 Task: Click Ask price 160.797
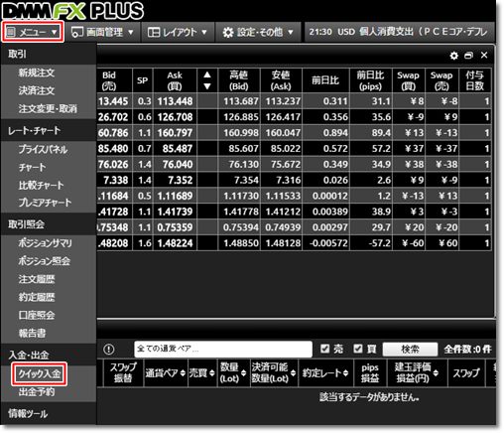tap(175, 133)
